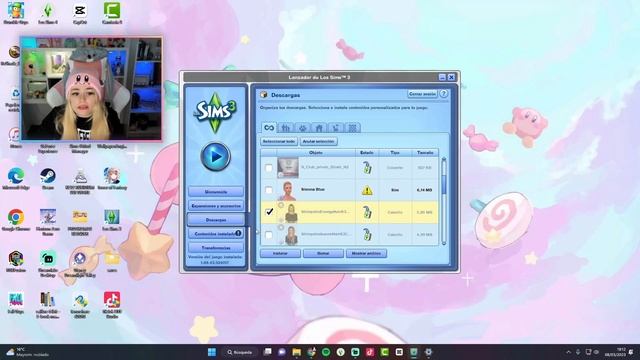Open Spotify from the taskbar
The width and height of the screenshot is (640, 360).
[x=326, y=352]
